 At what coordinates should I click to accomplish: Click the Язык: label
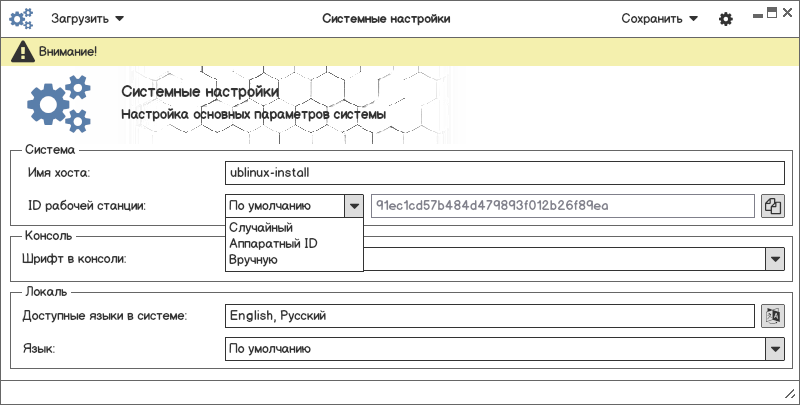[x=38, y=349]
